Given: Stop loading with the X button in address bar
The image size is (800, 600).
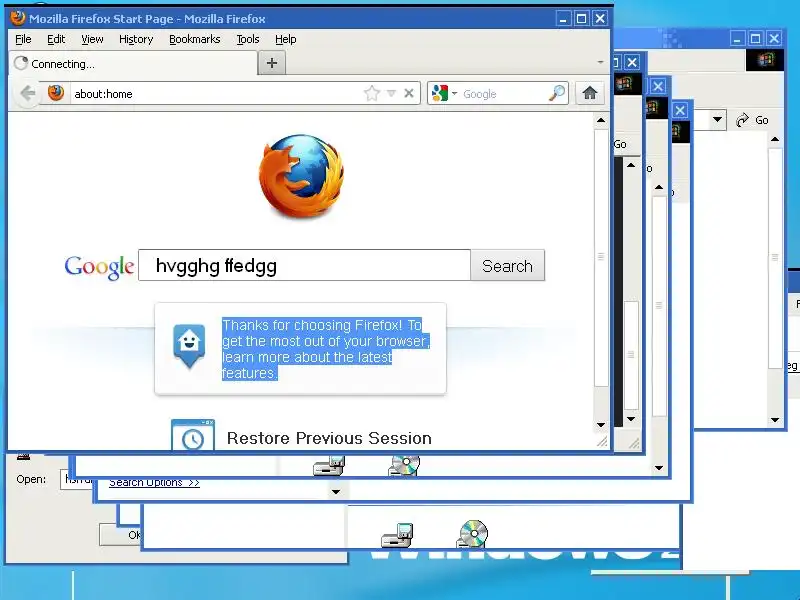Looking at the screenshot, I should [409, 93].
